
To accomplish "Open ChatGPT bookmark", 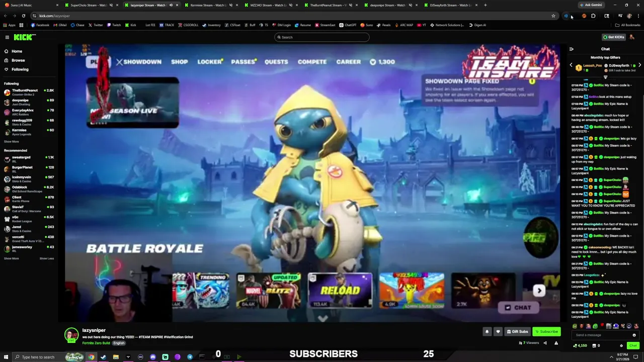I will (348, 25).
